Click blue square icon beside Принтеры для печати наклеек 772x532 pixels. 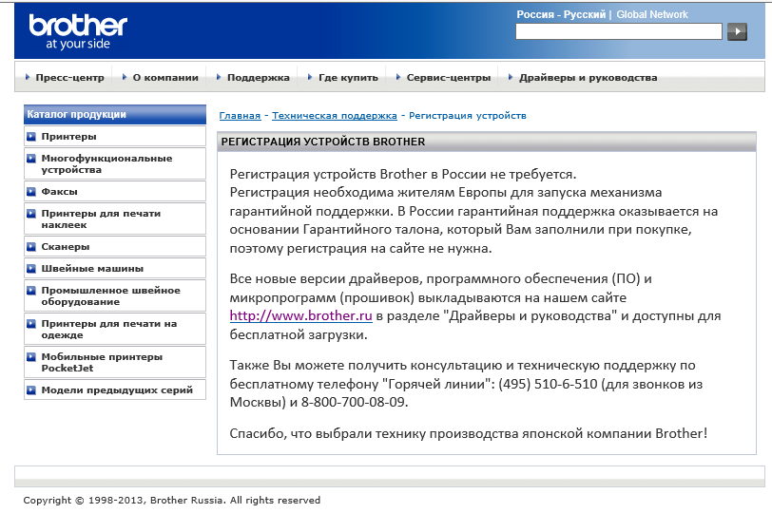pyautogui.click(x=31, y=213)
